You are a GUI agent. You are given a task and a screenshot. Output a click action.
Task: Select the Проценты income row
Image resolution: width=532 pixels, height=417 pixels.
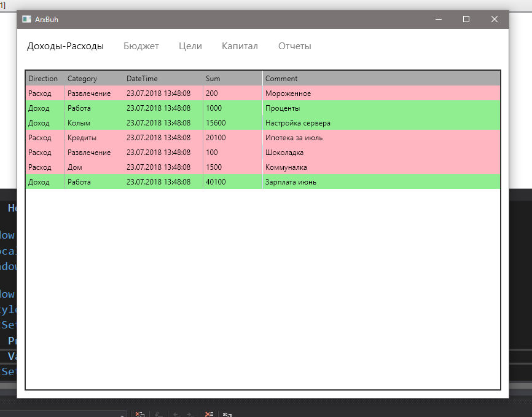pos(283,108)
